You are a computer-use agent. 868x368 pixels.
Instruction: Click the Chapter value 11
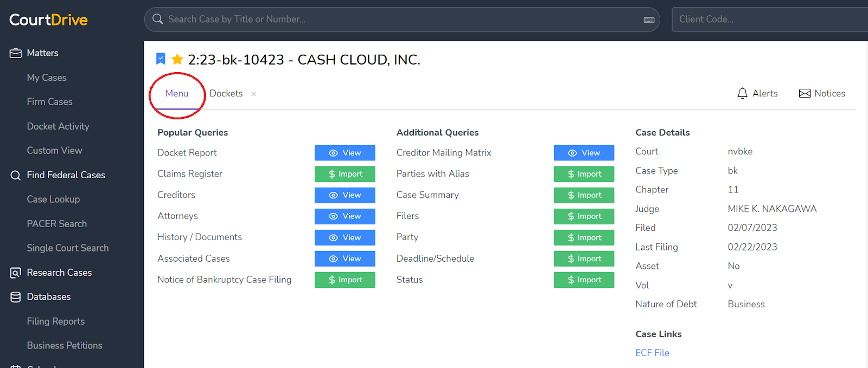(x=733, y=190)
